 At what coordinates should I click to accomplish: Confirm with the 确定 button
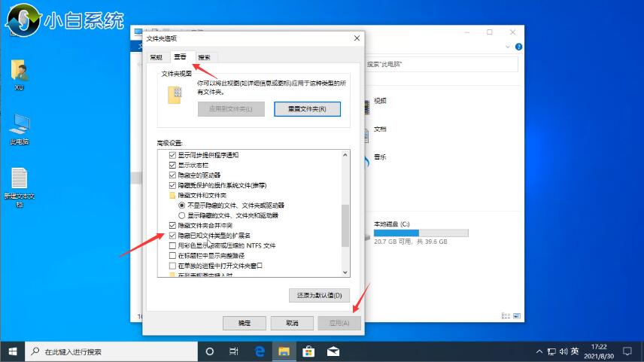tap(245, 323)
